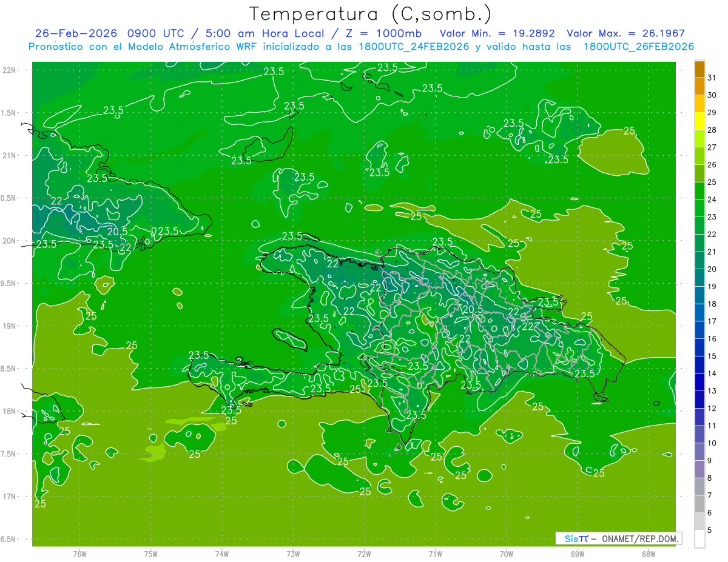The width and height of the screenshot is (728, 562).
Task: Click the title "Temperatura (C,somb.)"
Action: click(371, 14)
